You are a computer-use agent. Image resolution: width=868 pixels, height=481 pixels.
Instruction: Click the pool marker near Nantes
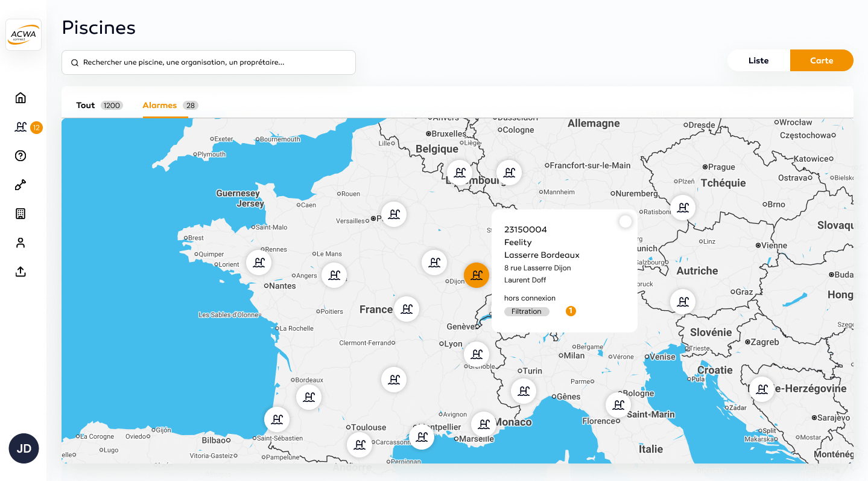coord(259,263)
